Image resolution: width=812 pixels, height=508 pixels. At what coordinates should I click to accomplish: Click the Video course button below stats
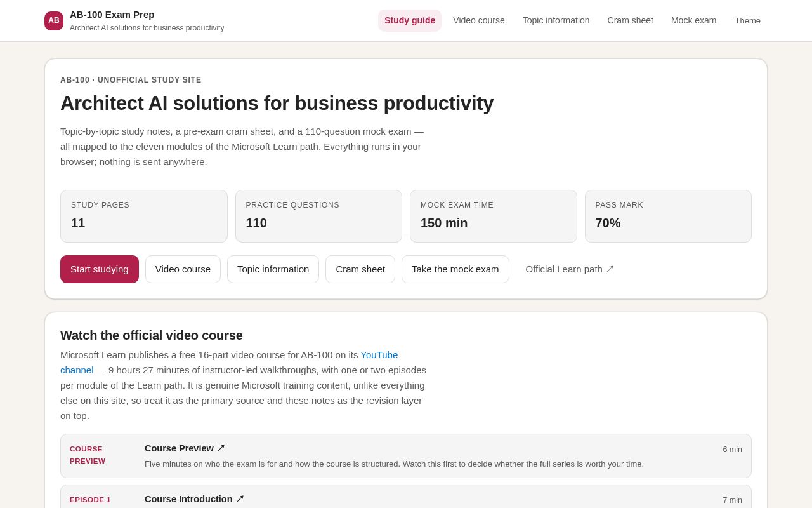coord(183,269)
